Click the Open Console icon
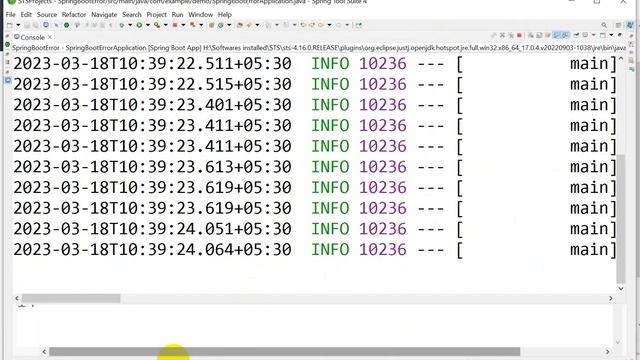Image resolution: width=640 pixels, height=360 pixels. 603,36
